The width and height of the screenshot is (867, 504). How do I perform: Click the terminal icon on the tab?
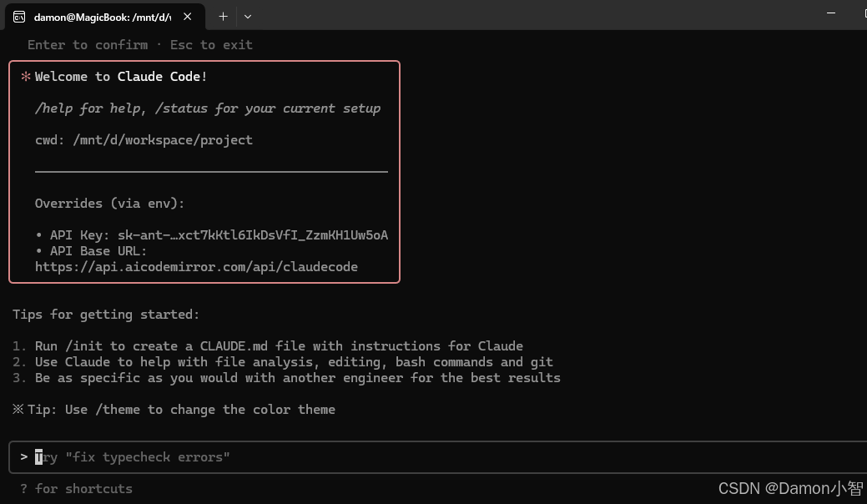coord(19,16)
